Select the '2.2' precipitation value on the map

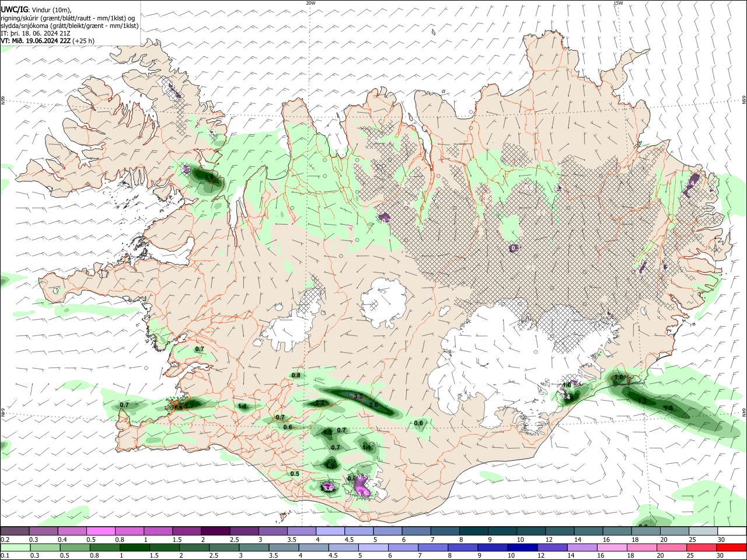(320, 403)
